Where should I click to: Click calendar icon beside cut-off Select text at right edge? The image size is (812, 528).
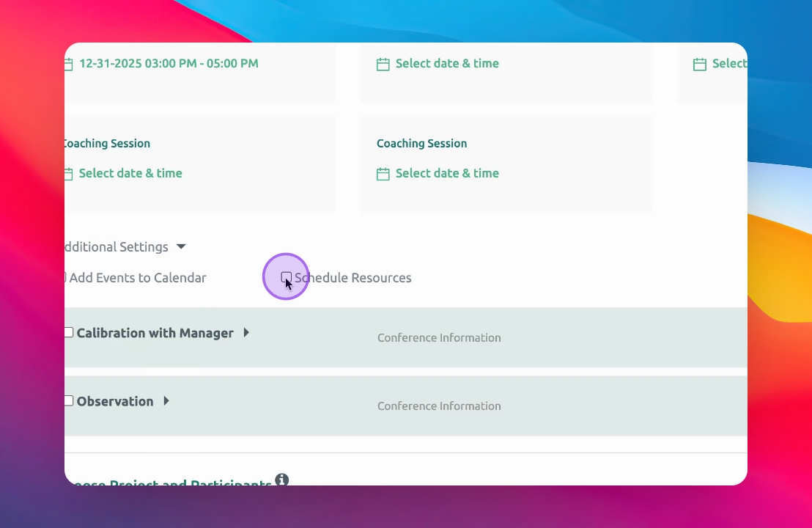tap(700, 65)
